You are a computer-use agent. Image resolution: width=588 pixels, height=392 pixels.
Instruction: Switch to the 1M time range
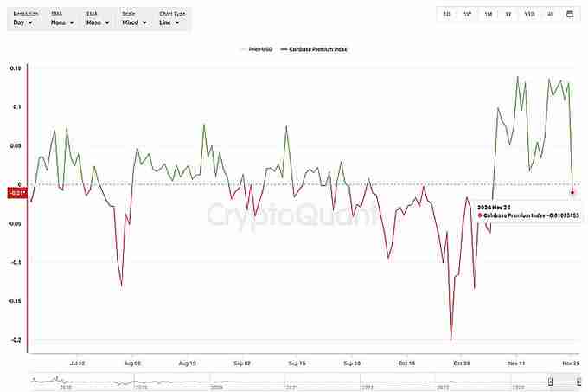click(488, 14)
